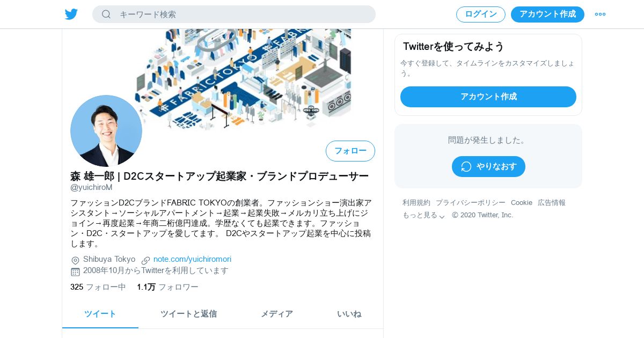Open the 1.1万 フォロワー list
This screenshot has height=338, width=644.
pos(167,287)
